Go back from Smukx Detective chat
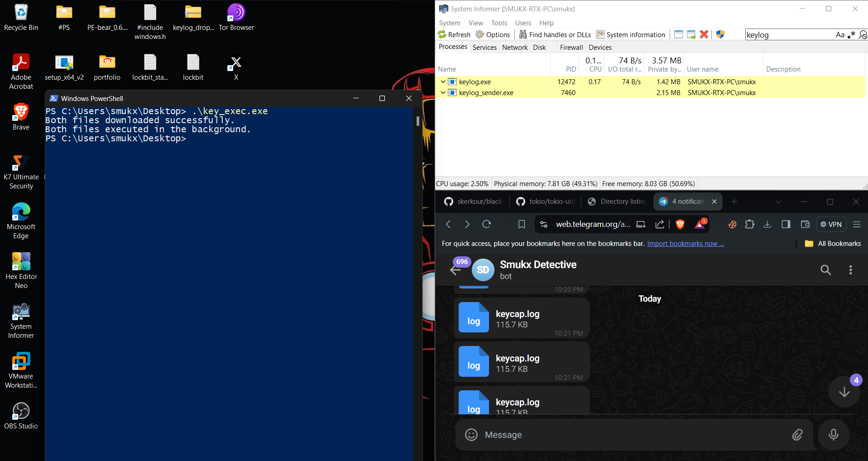The height and width of the screenshot is (461, 868). tap(456, 270)
